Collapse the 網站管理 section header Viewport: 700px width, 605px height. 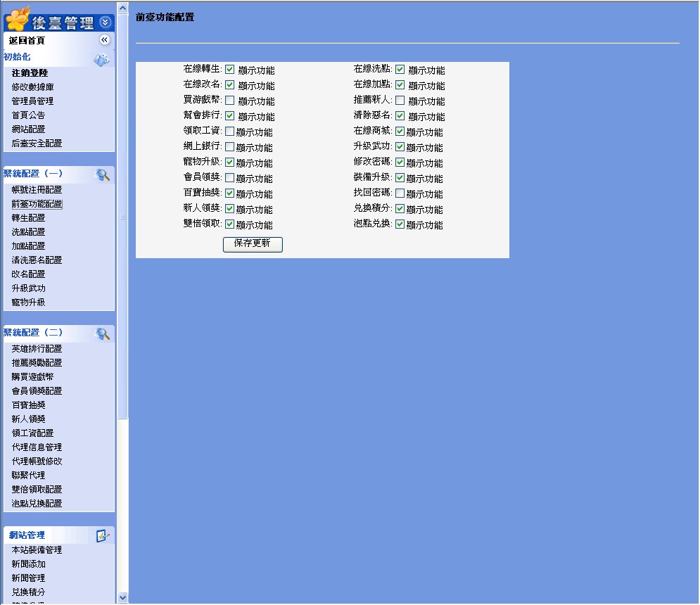(x=27, y=535)
